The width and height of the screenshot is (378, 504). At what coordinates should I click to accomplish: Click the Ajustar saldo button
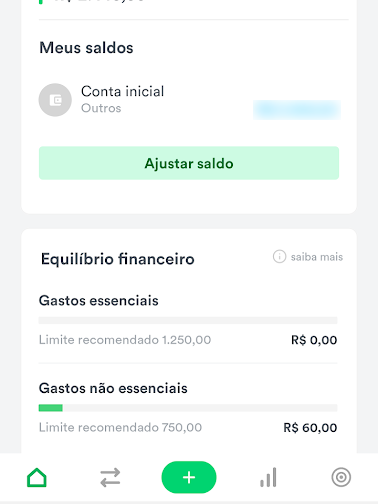(189, 163)
